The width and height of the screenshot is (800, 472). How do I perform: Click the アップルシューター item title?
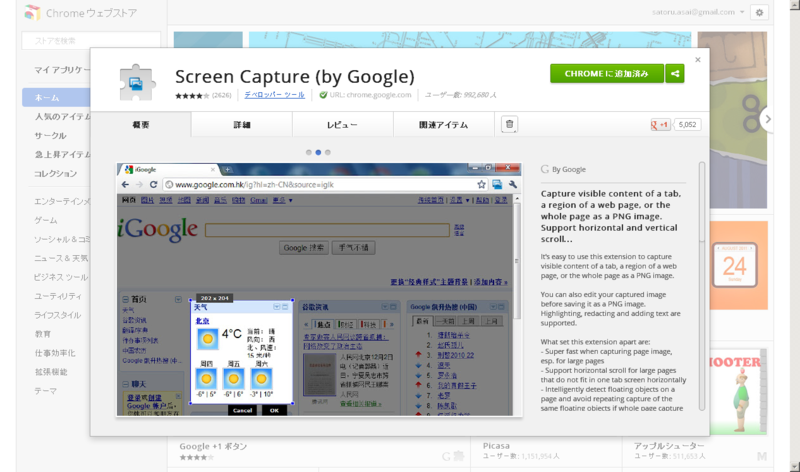tap(669, 445)
